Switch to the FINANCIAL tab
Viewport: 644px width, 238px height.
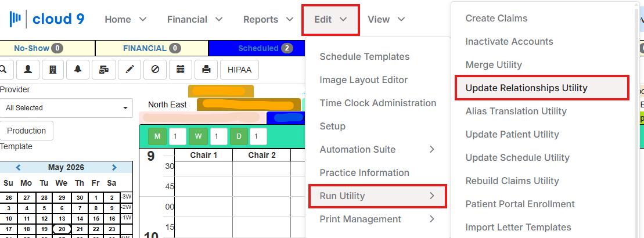click(x=152, y=48)
